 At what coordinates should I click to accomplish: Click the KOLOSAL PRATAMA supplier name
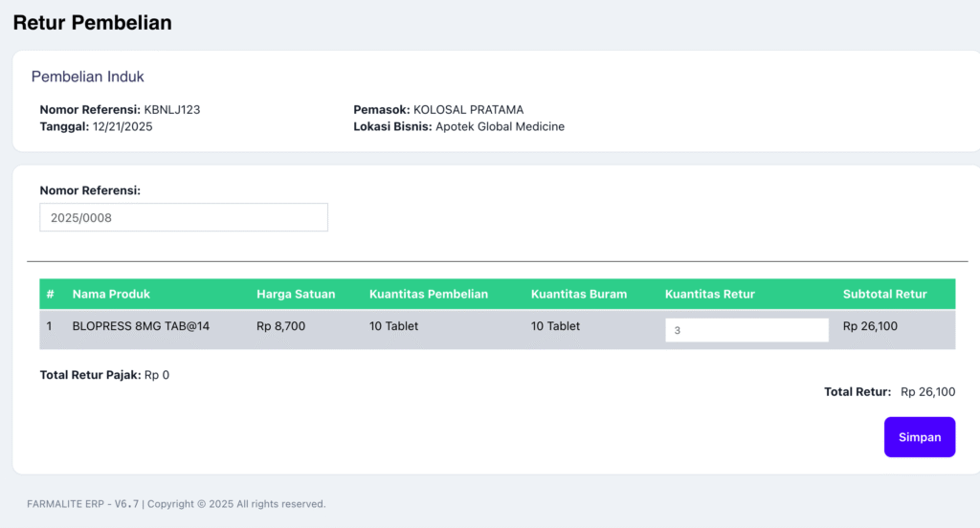pyautogui.click(x=468, y=110)
